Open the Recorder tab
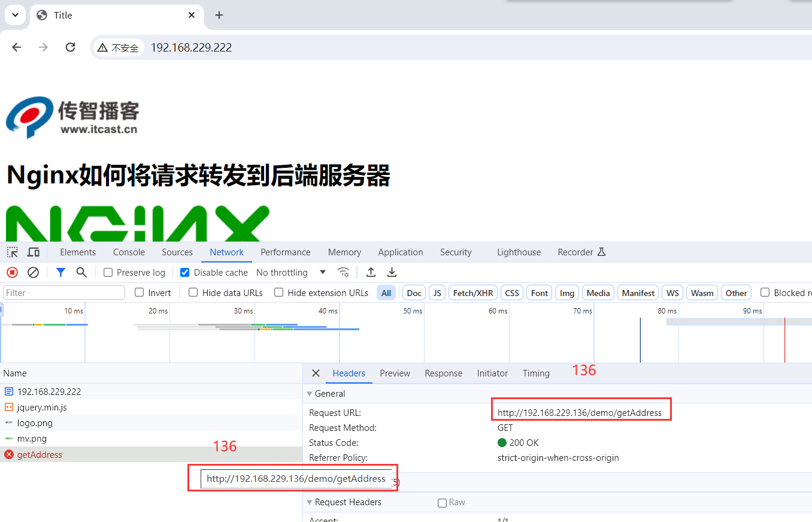812x522 pixels. (582, 252)
